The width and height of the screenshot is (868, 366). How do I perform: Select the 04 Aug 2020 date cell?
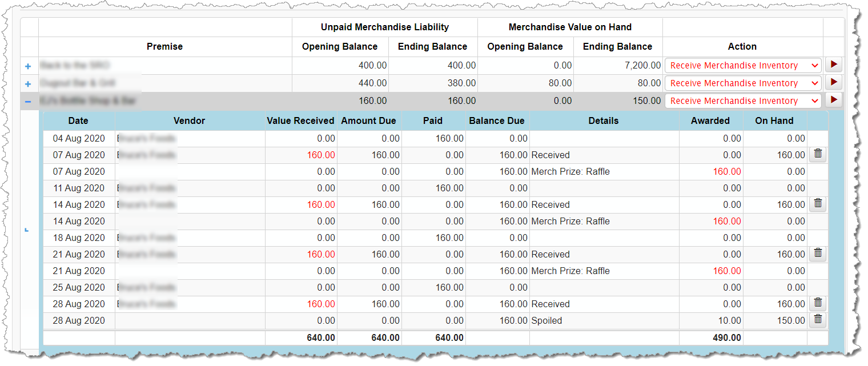(x=79, y=138)
